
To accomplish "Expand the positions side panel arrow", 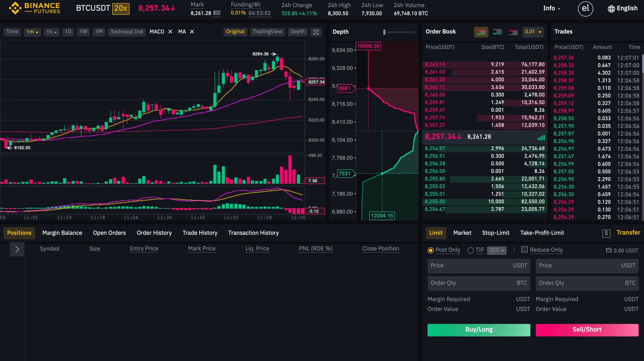I will pos(17,249).
